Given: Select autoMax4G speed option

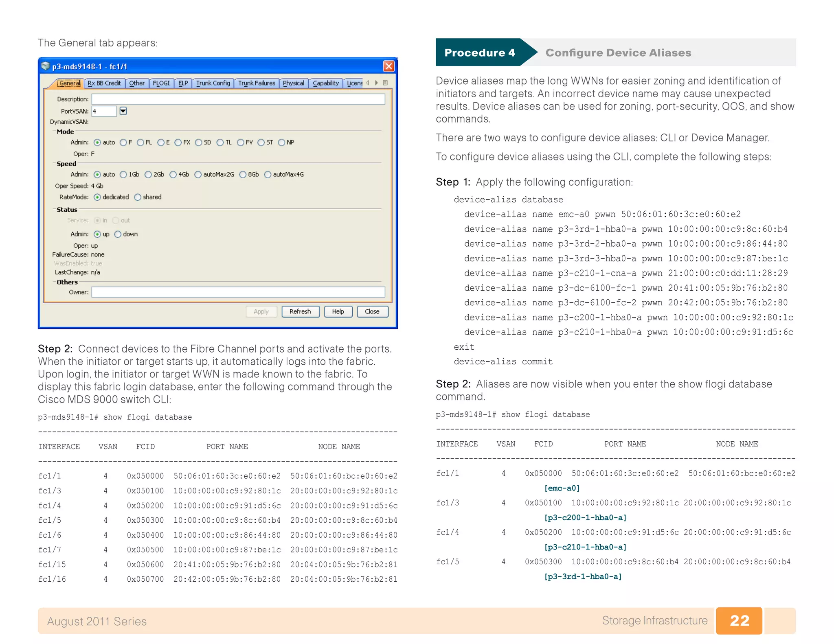Looking at the screenshot, I should [x=268, y=175].
